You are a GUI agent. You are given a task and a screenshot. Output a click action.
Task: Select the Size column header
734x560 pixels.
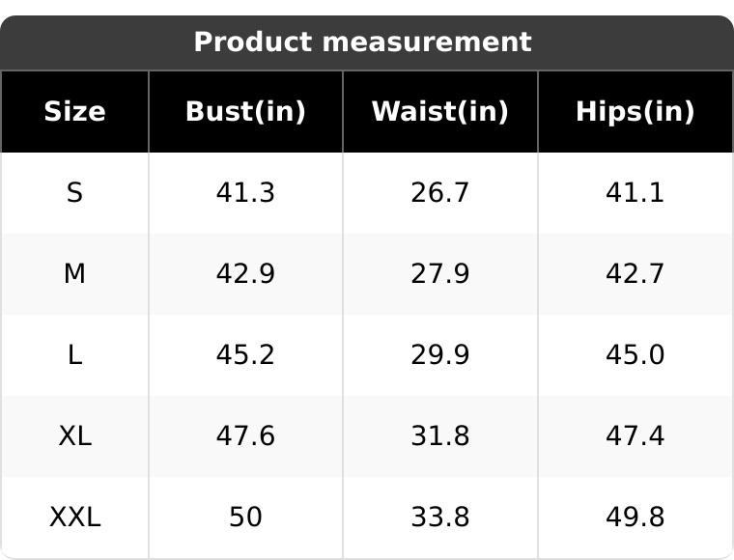74,112
